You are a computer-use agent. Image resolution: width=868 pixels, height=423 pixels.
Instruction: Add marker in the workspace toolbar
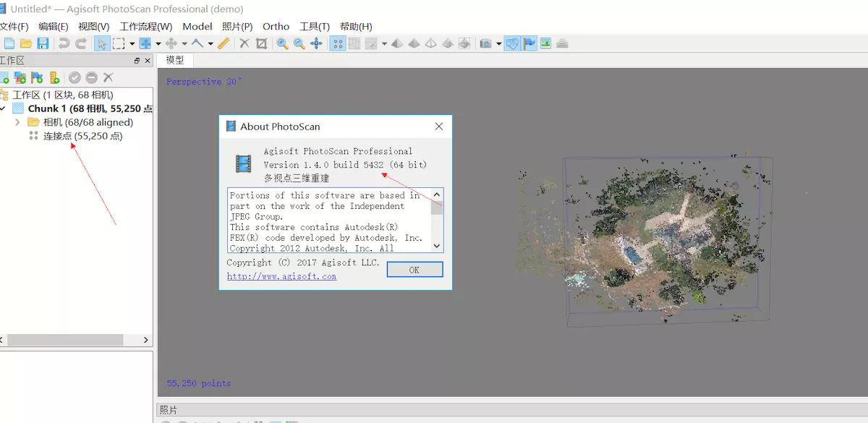(38, 77)
